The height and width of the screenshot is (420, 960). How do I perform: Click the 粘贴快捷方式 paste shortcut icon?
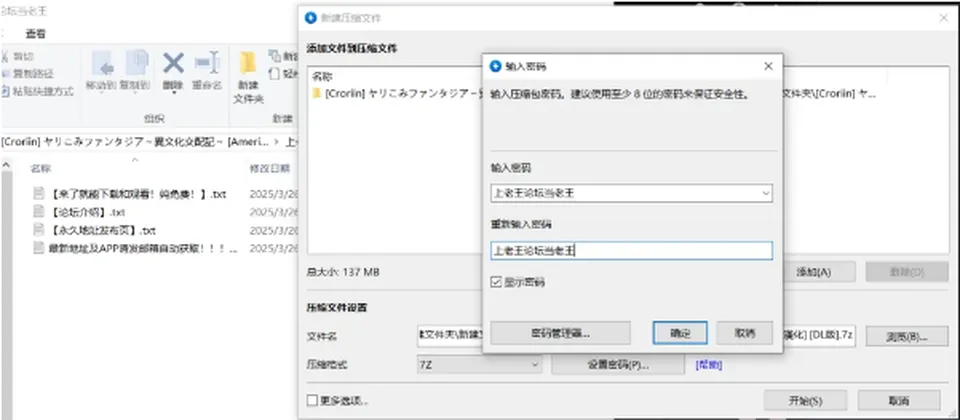5,91
